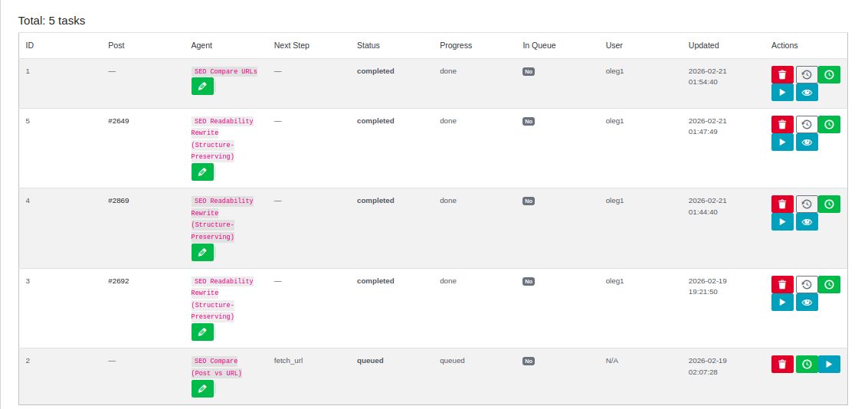View task 5 via the eye icon
Screen dimensions: 868x409
point(806,142)
